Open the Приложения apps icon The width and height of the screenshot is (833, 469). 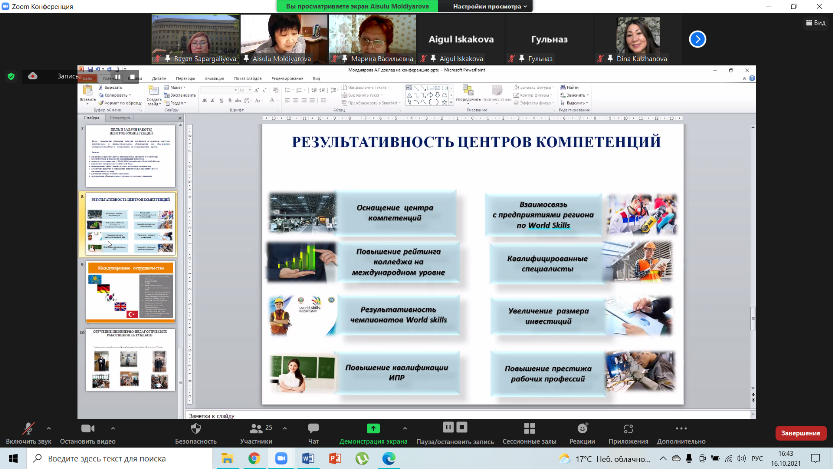coord(628,428)
